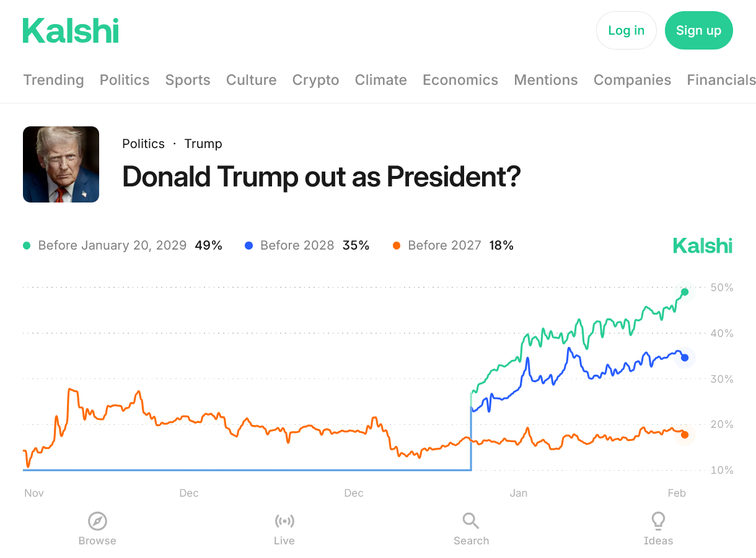
Task: Click the Kalshi logo in header
Action: 71,31
